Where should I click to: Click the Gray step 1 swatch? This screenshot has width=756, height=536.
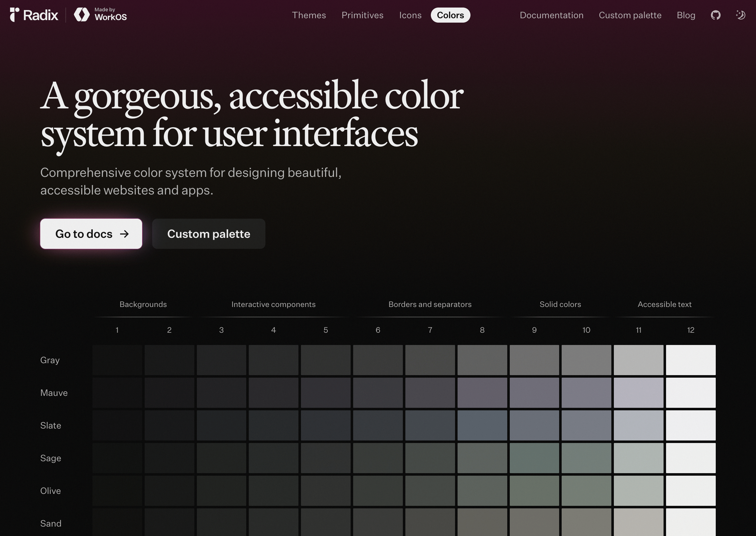[117, 360]
